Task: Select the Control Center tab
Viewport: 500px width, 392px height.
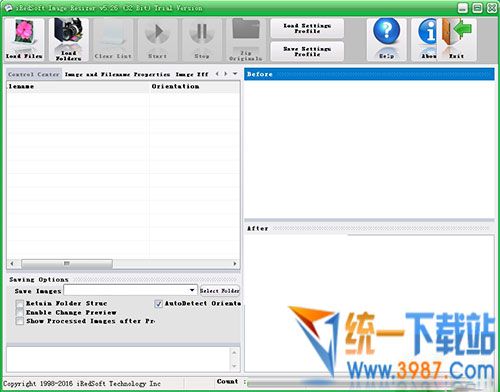Action: click(34, 74)
